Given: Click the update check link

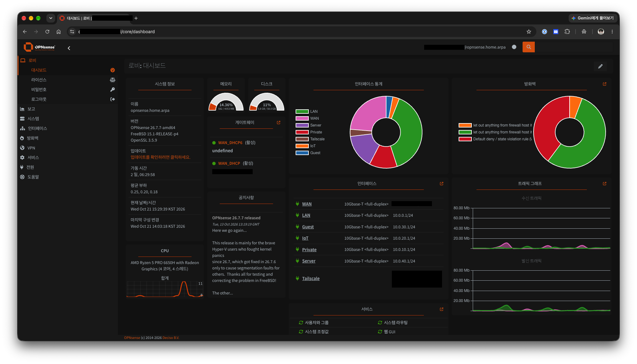Looking at the screenshot, I should (161, 157).
